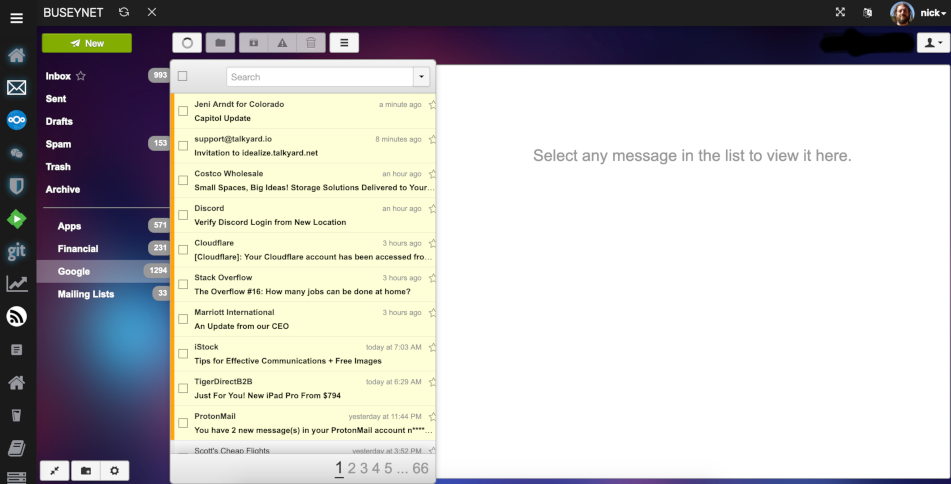Click the spam warning triangle toolbar button

tap(282, 43)
